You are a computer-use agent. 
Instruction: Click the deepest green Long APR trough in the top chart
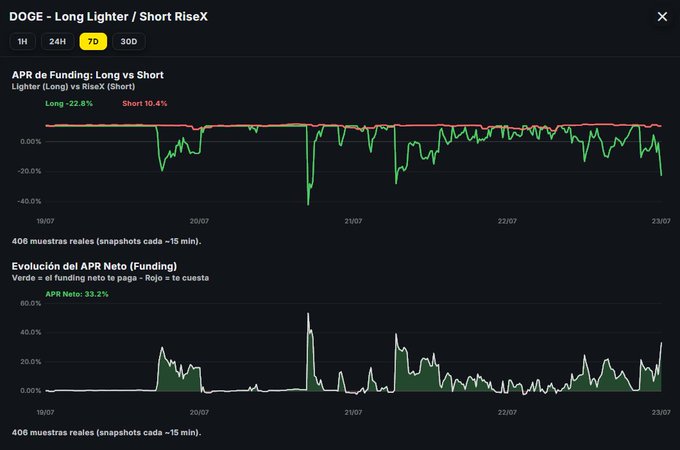[x=308, y=204]
